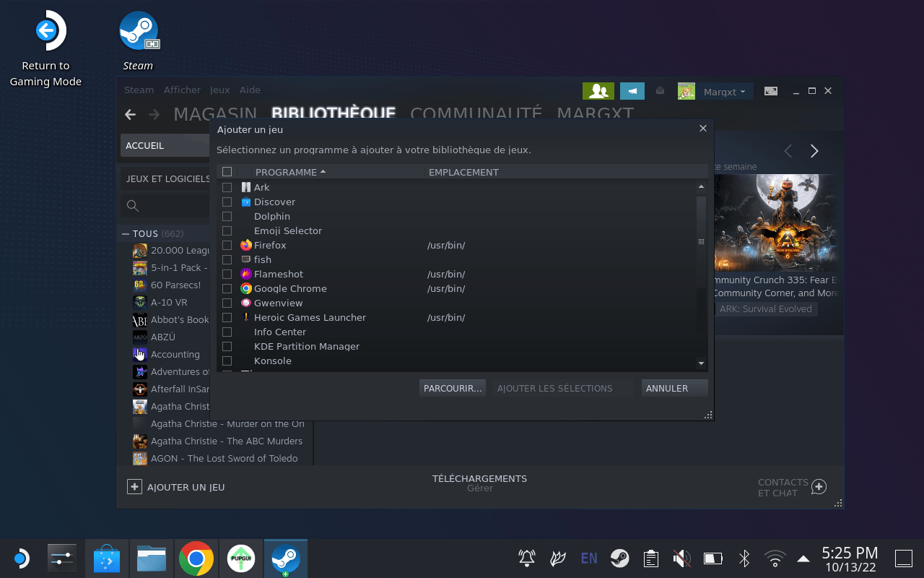Open ProtonUp-Qt (PUPGUI) from taskbar
Viewport: 924px width, 578px height.
pyautogui.click(x=240, y=558)
